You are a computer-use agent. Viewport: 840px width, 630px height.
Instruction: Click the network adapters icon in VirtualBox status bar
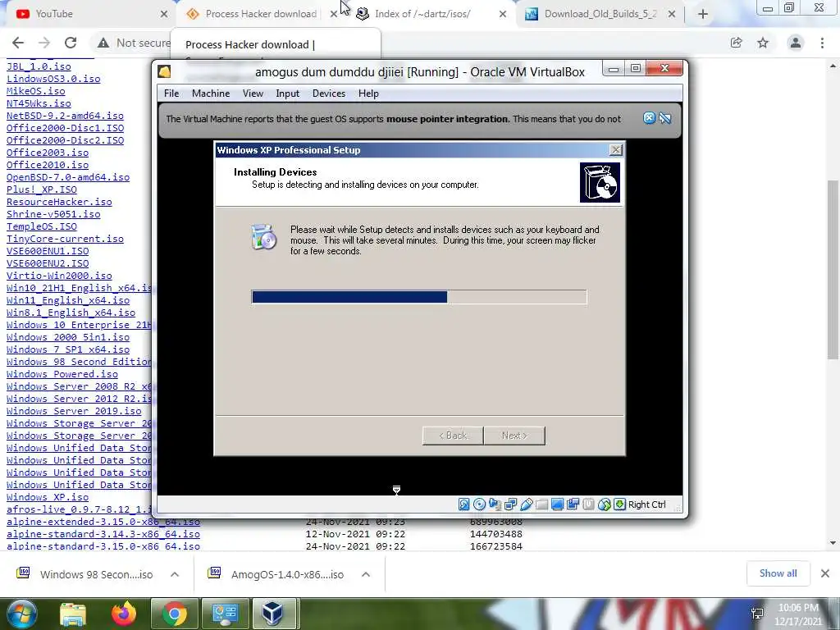(510, 504)
